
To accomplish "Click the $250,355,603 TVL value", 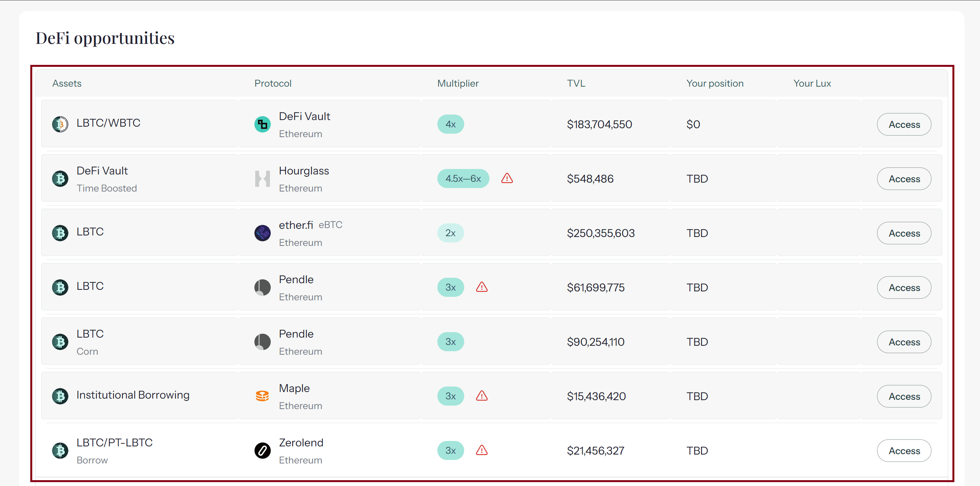I will [x=601, y=233].
